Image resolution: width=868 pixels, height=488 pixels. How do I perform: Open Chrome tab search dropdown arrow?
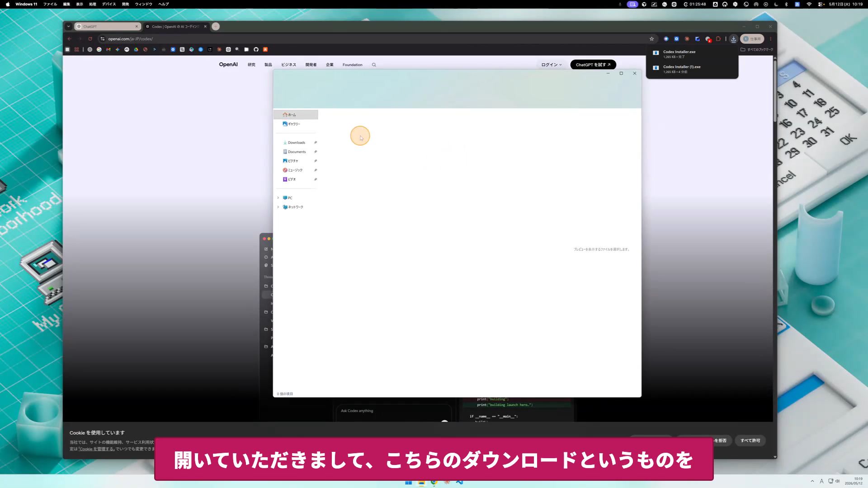68,26
